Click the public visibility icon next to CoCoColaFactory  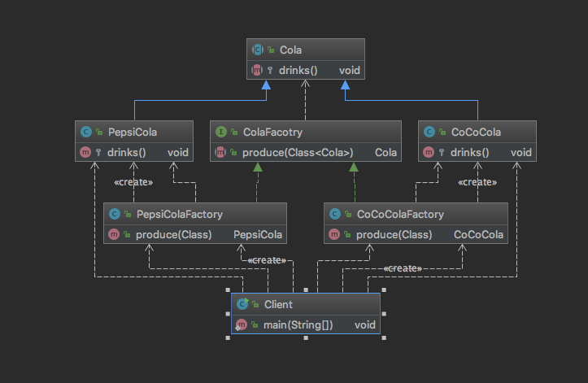348,214
